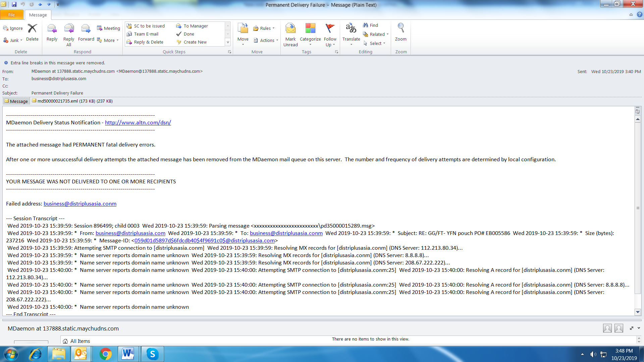Open the Junk dropdown

pos(13,40)
